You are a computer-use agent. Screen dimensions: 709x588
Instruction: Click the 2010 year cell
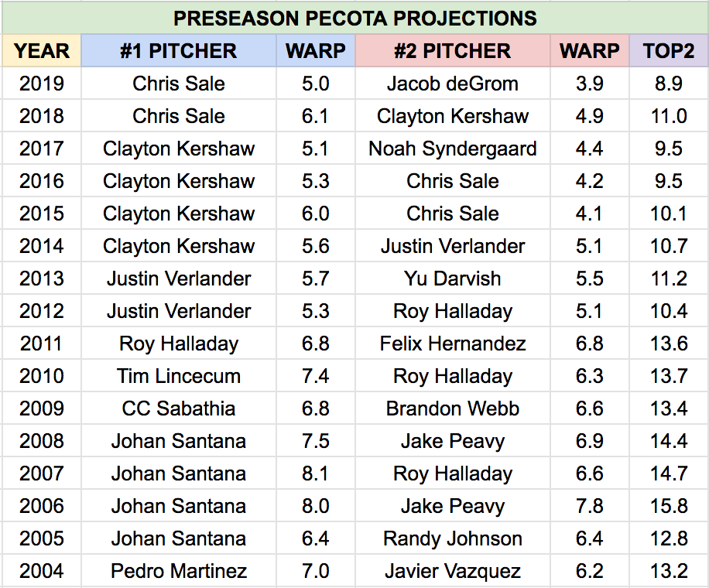(x=42, y=376)
